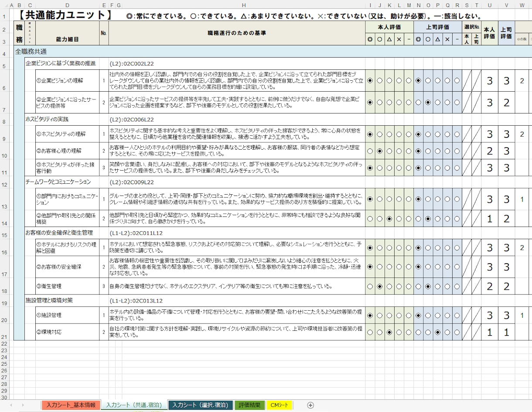The image size is (532, 412).
Task: Select 上司評価 score cell for ②お客様心理の理解
Action: click(x=507, y=151)
